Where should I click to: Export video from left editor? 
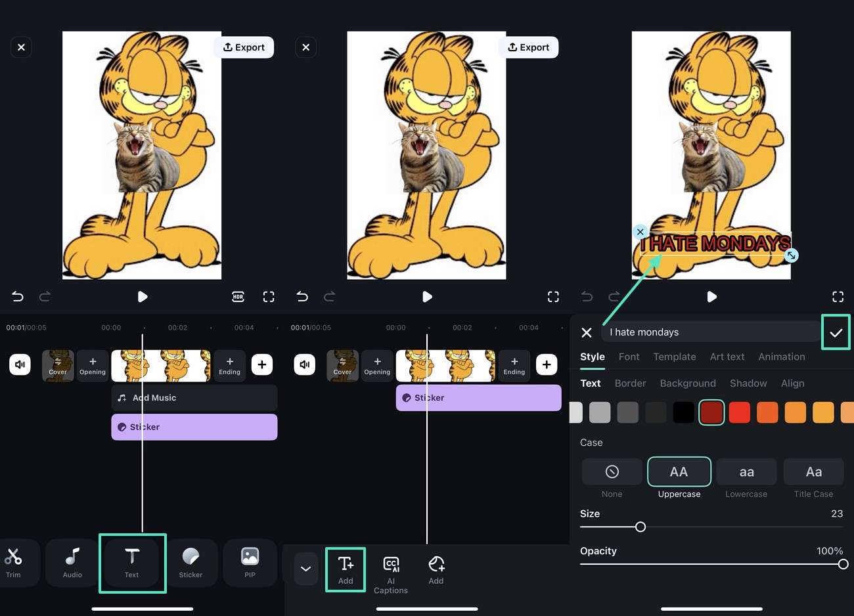coord(244,47)
